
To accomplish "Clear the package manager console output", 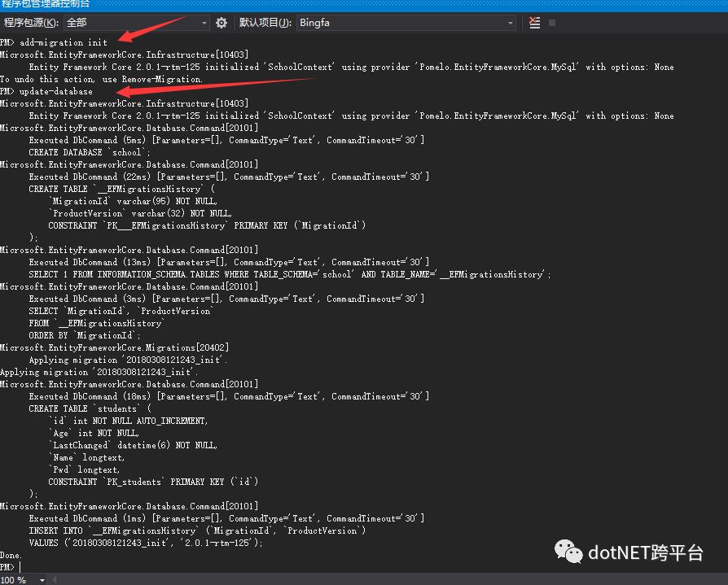I will pos(534,23).
